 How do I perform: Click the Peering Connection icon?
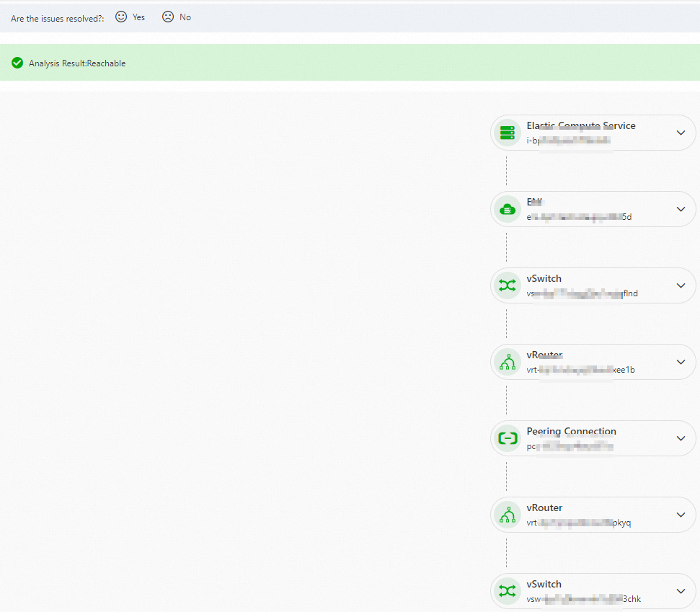coord(508,438)
